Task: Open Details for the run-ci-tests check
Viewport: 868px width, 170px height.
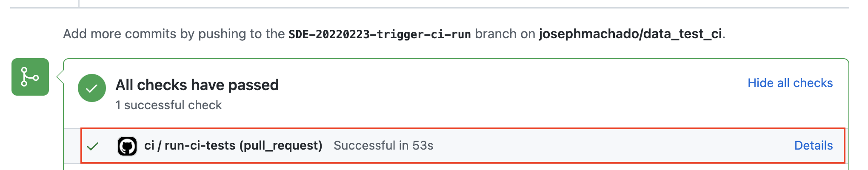Action: coord(813,145)
